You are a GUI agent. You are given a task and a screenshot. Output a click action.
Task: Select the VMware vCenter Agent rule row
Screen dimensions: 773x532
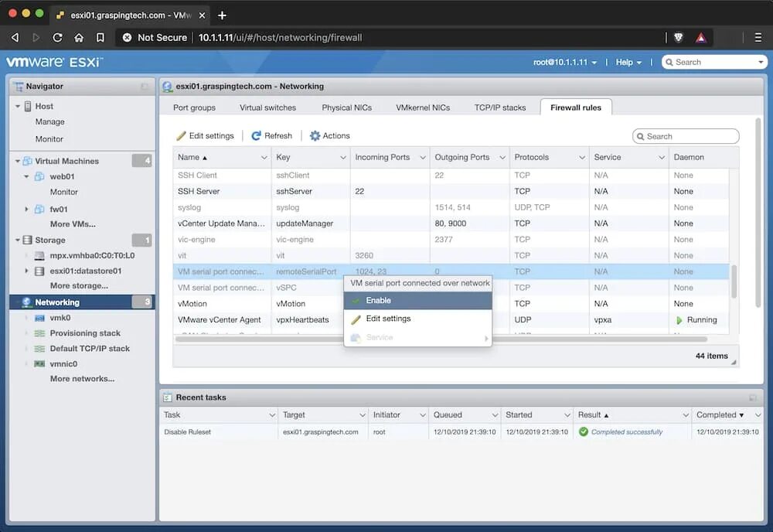coord(451,320)
